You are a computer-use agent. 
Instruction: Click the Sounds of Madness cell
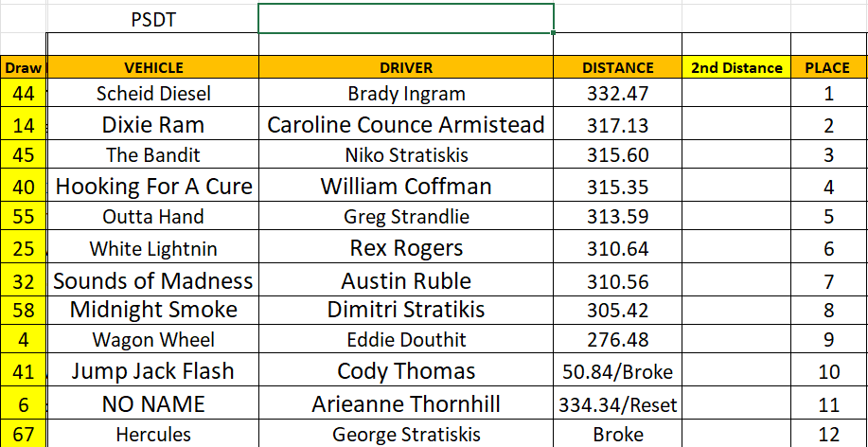pyautogui.click(x=153, y=280)
